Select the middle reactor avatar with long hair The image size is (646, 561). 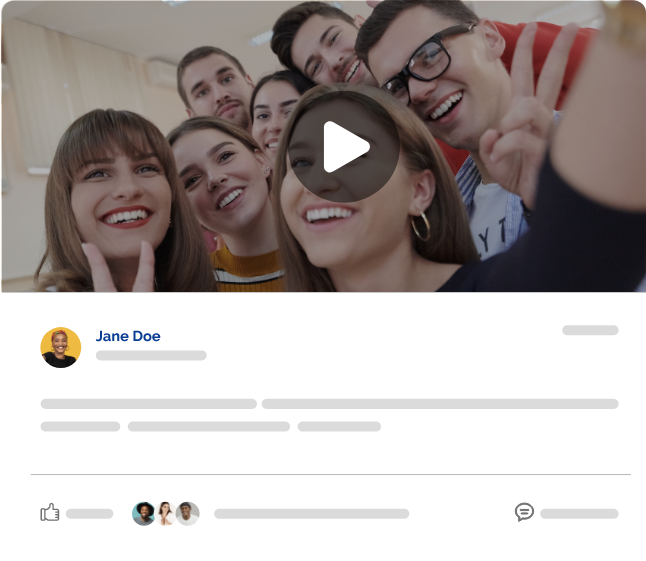[166, 513]
